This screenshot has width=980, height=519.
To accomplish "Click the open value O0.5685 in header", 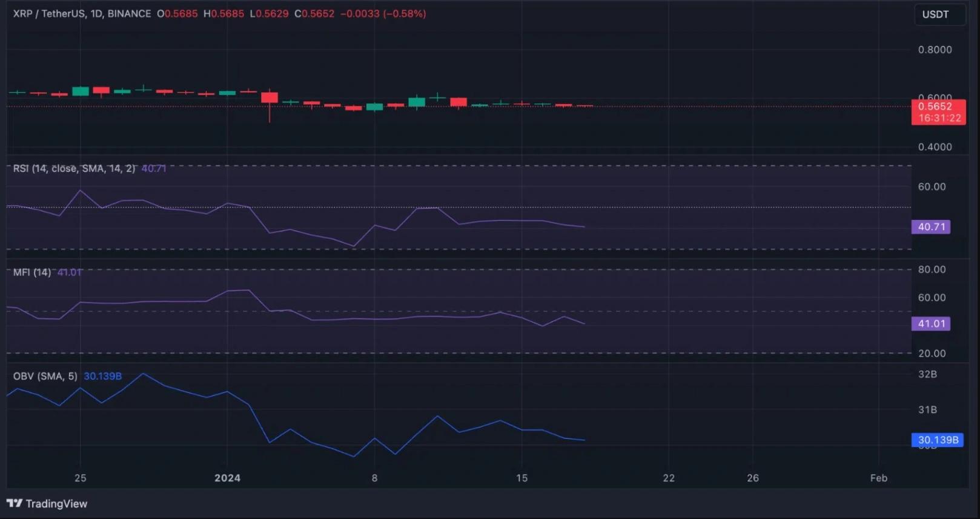I will point(177,13).
